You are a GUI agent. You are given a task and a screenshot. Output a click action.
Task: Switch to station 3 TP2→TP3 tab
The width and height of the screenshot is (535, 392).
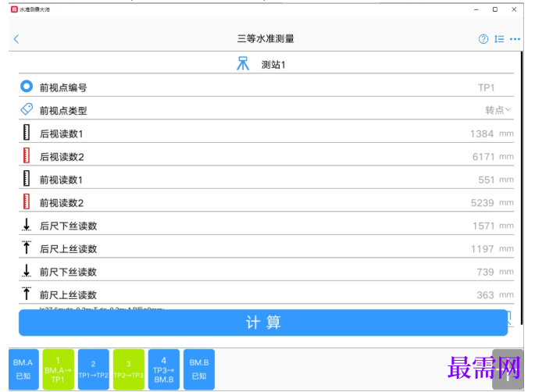(129, 369)
